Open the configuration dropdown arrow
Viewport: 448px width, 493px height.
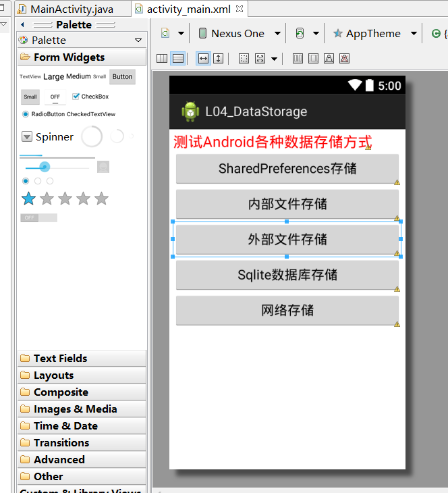tap(181, 33)
